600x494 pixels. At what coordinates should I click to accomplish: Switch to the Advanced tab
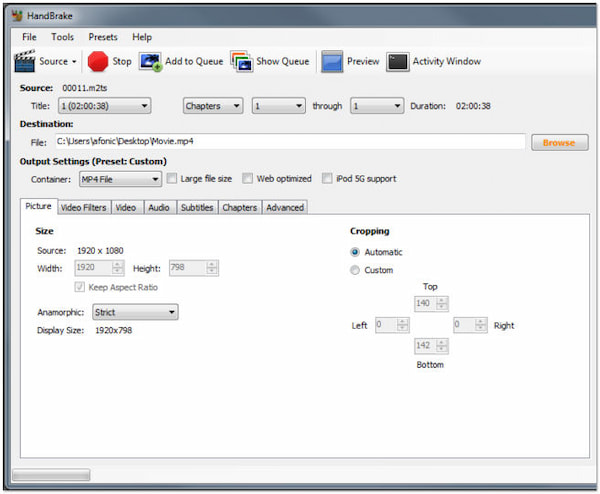click(285, 207)
